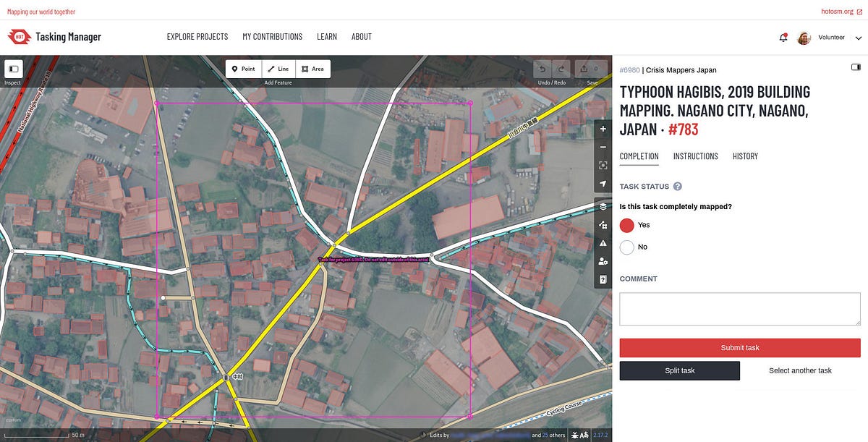The image size is (868, 442).
Task: Toggle Inspect mode in the editor
Action: (12, 69)
